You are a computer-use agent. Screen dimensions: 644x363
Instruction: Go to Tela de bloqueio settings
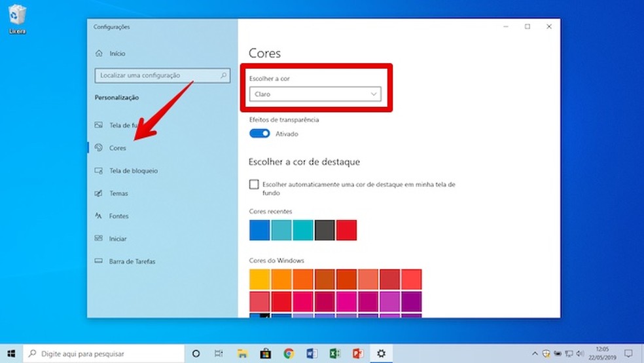click(134, 170)
